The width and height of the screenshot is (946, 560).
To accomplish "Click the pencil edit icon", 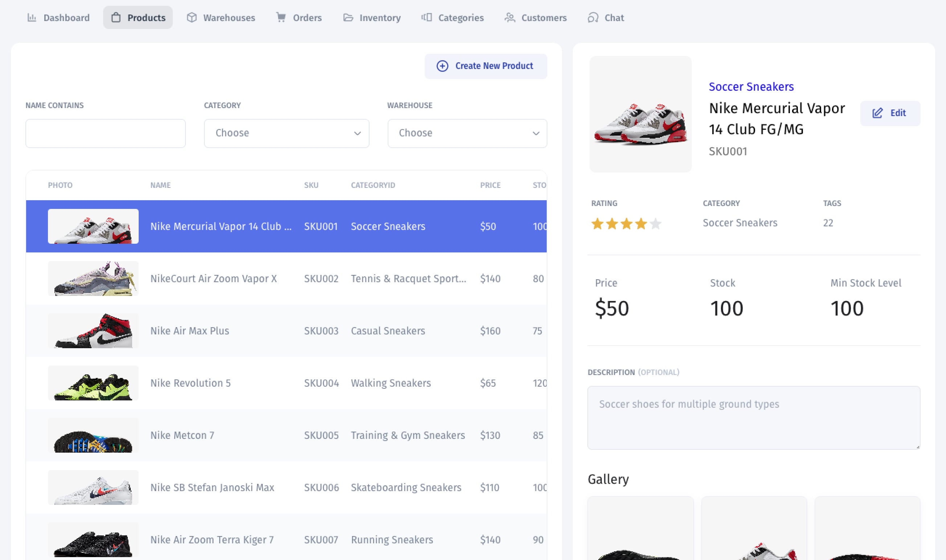I will pos(878,113).
